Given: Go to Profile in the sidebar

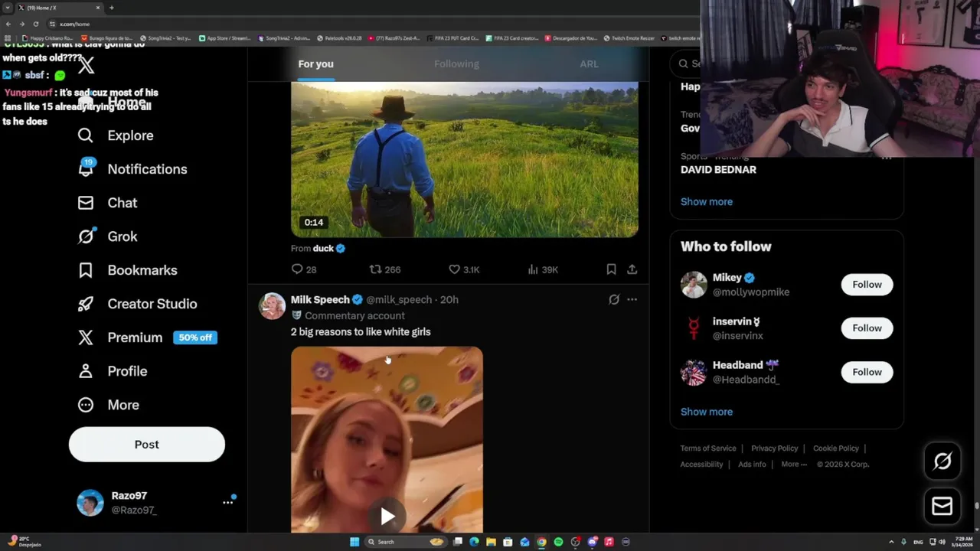Looking at the screenshot, I should [x=112, y=371].
